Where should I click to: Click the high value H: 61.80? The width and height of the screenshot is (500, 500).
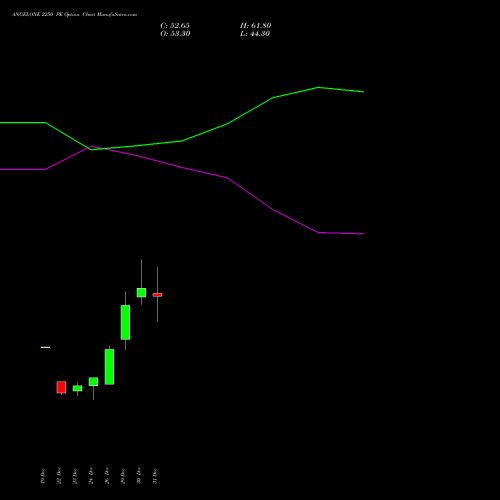click(256, 26)
